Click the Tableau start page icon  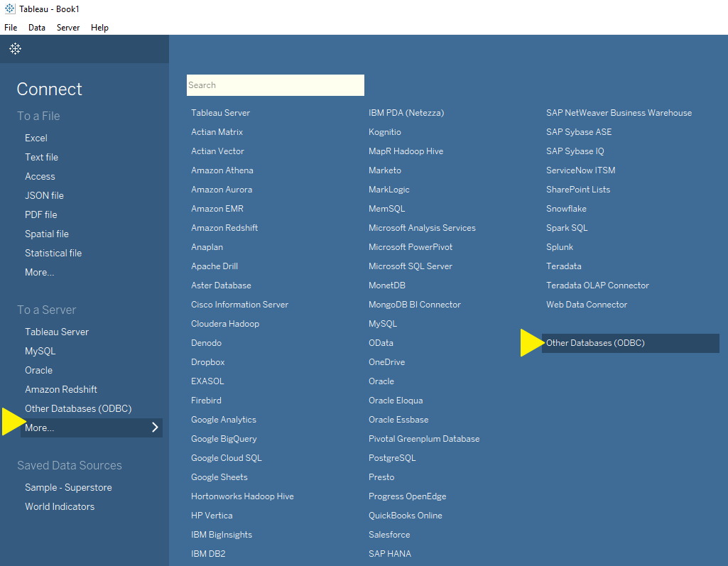[15, 49]
